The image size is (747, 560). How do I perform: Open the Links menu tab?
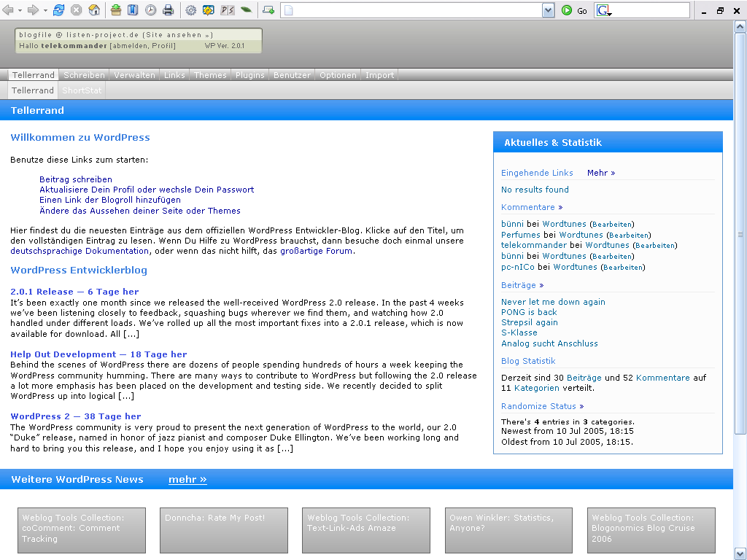[174, 75]
